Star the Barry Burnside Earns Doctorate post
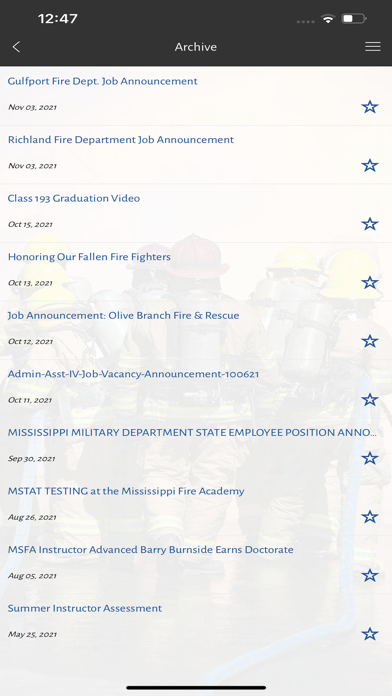Viewport: 392px width, 696px height. 369,576
